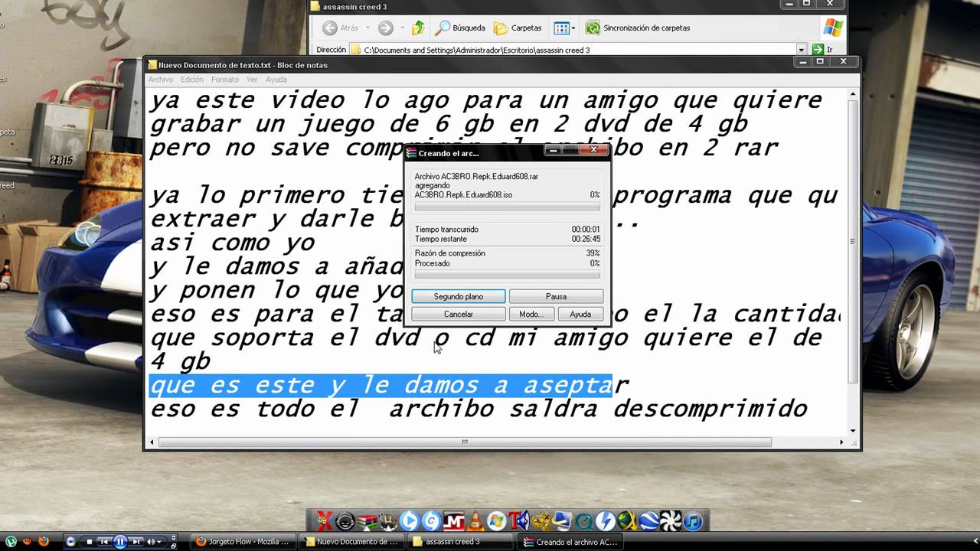Viewport: 980px width, 551px height.
Task: Switch to Creando el archivo taskbar button
Action: tap(570, 541)
